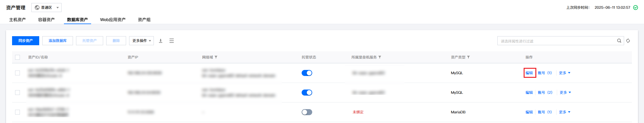Click the search magnifier icon
This screenshot has height=123, width=644.
point(619,41)
